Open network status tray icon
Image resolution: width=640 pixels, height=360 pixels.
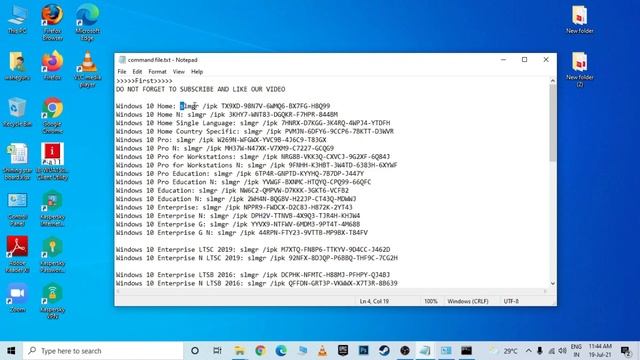point(551,351)
